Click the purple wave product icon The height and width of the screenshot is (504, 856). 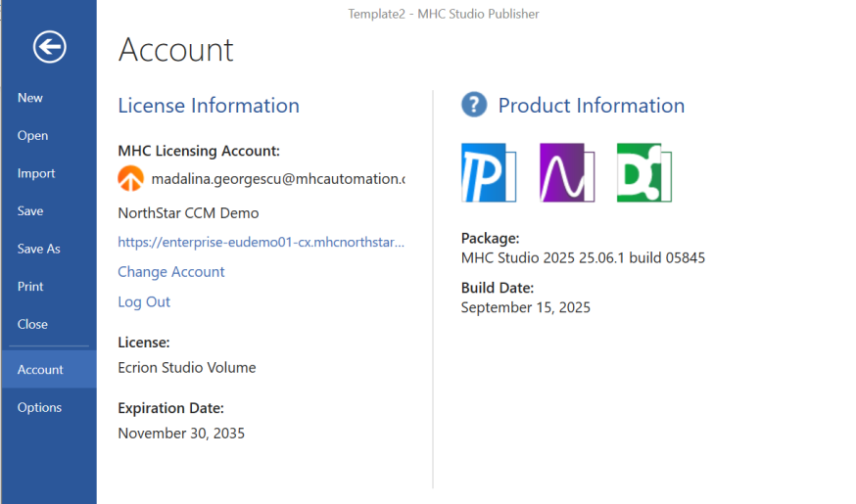[567, 173]
